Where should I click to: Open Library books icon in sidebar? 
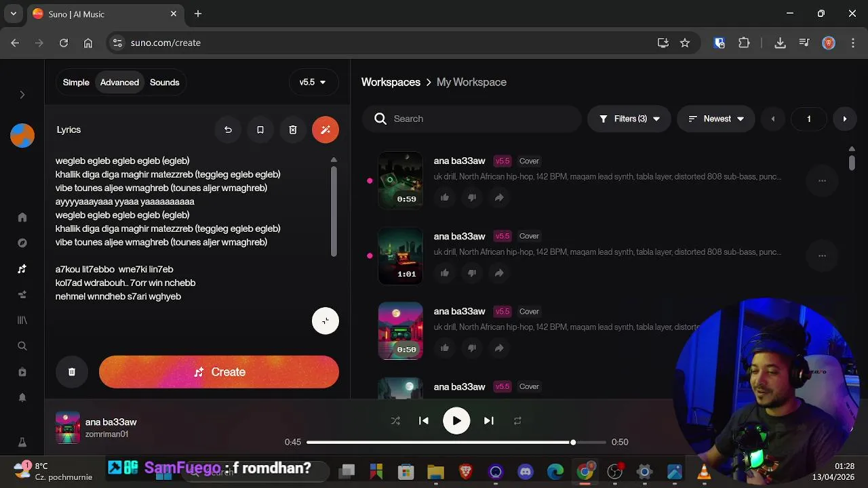pos(22,321)
